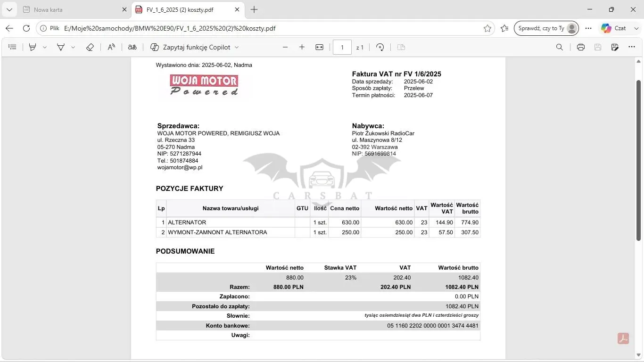Click the ALTERNATOR item name cell
The height and width of the screenshot is (362, 644).
231,222
